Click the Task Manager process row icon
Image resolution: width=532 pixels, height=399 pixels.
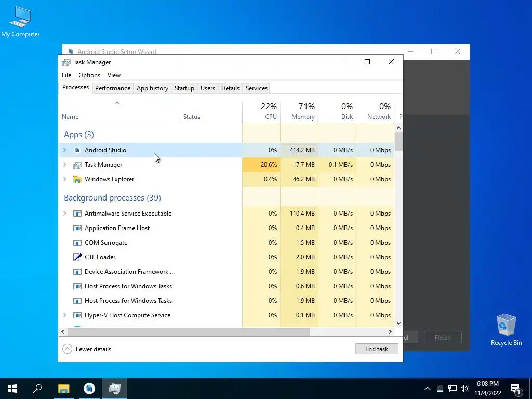(77, 165)
